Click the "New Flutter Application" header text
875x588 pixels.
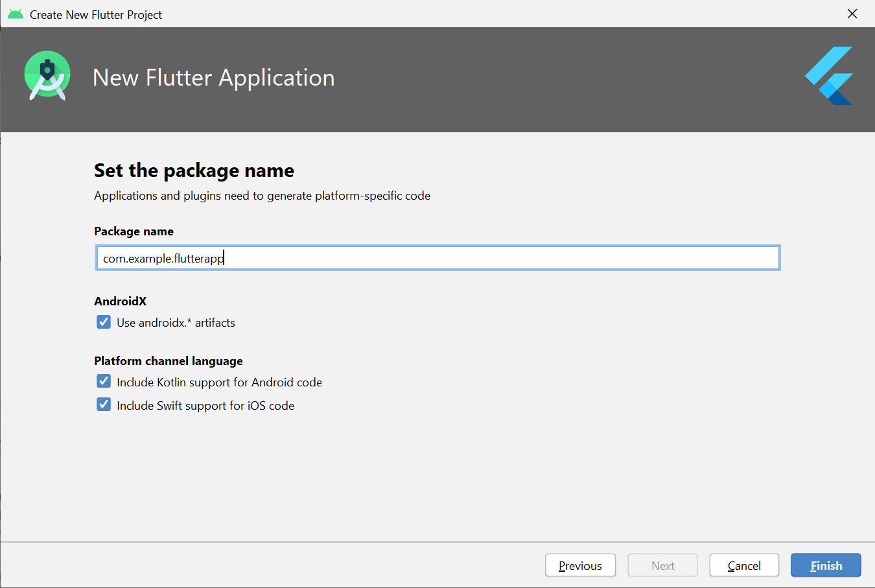pyautogui.click(x=214, y=77)
